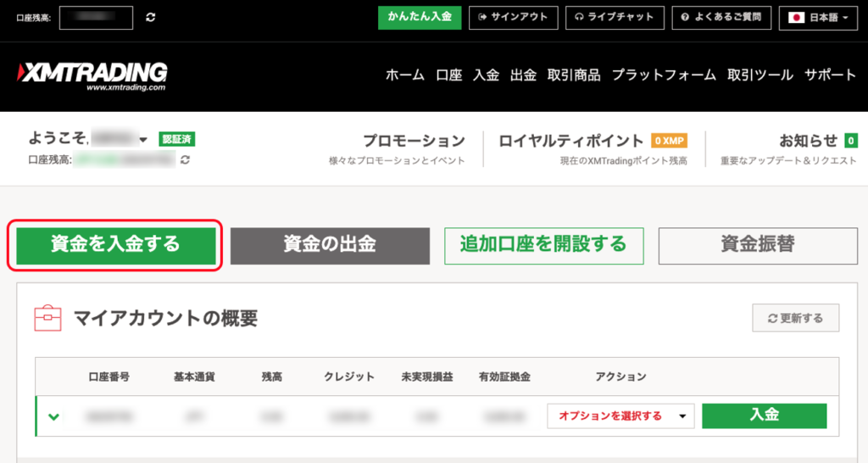
Task: Click the マイアカウントの概要 heading
Action: click(165, 319)
